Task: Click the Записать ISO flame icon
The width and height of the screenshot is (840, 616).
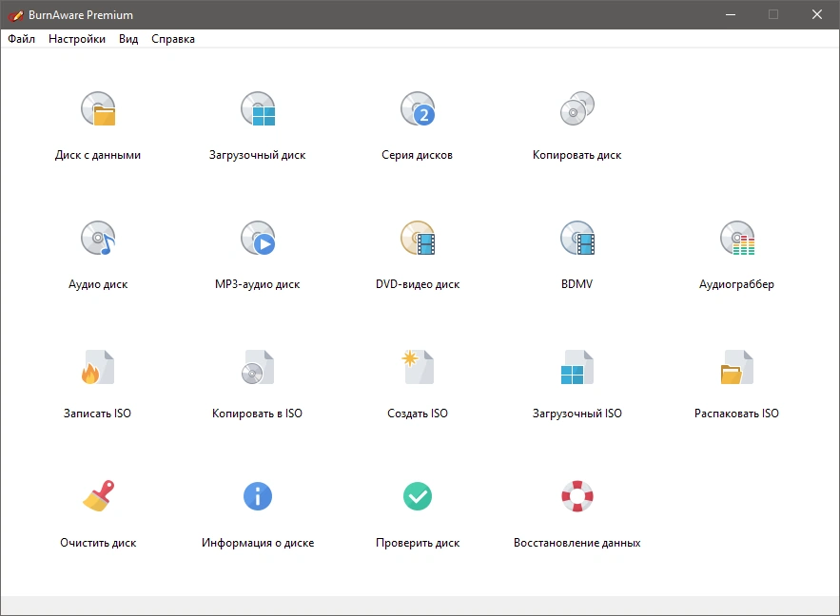Action: (98, 367)
